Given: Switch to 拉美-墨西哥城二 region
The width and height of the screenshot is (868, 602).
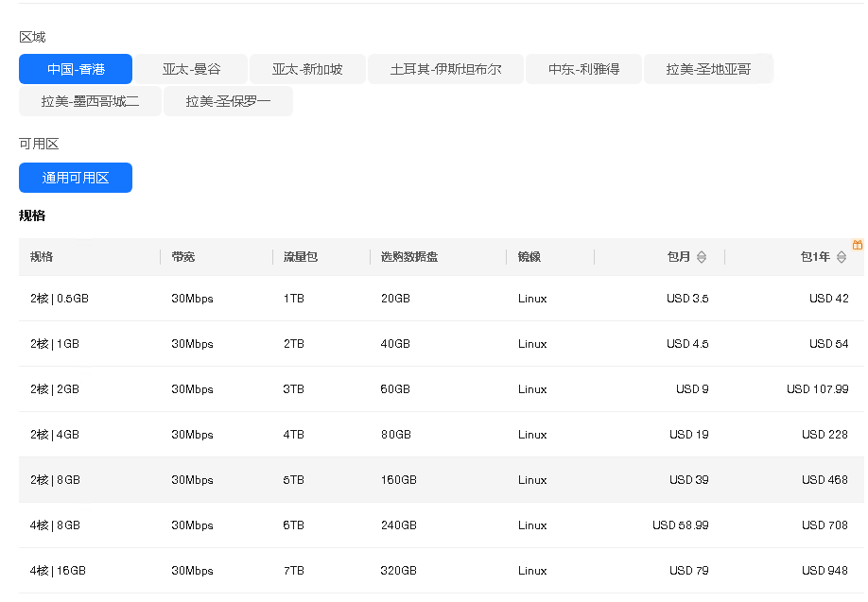Looking at the screenshot, I should [x=90, y=101].
